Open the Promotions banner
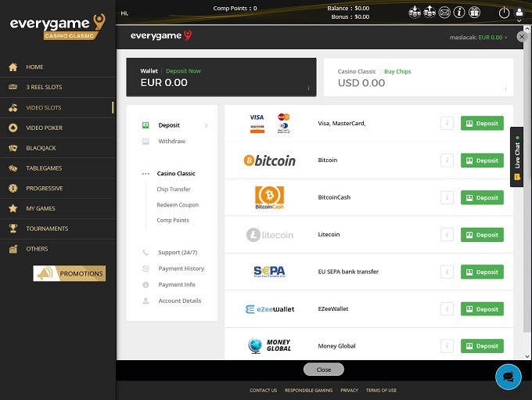The width and height of the screenshot is (532, 400). (x=70, y=273)
